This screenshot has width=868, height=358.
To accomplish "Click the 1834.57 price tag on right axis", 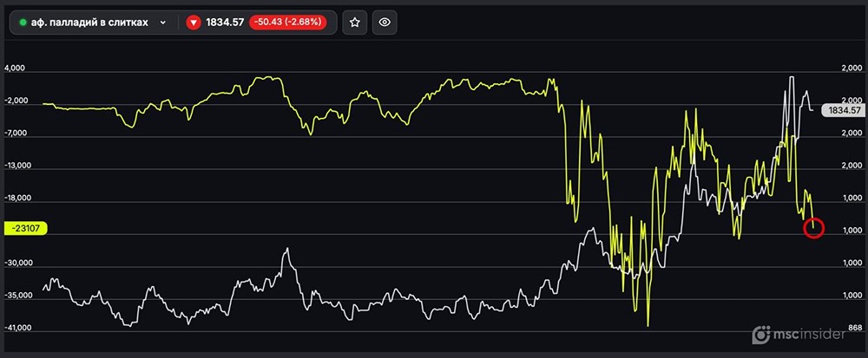I will pos(843,110).
